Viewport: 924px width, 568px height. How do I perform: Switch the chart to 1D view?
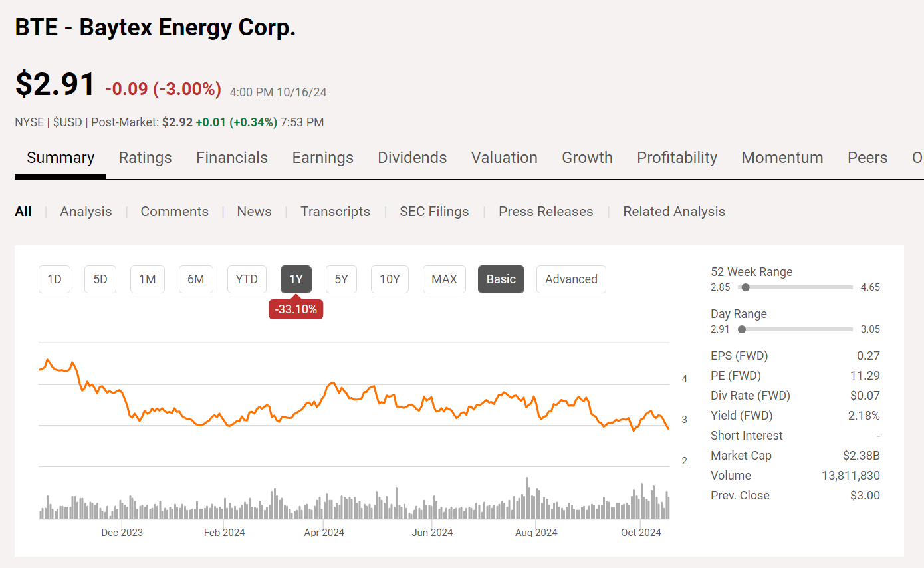(x=54, y=279)
